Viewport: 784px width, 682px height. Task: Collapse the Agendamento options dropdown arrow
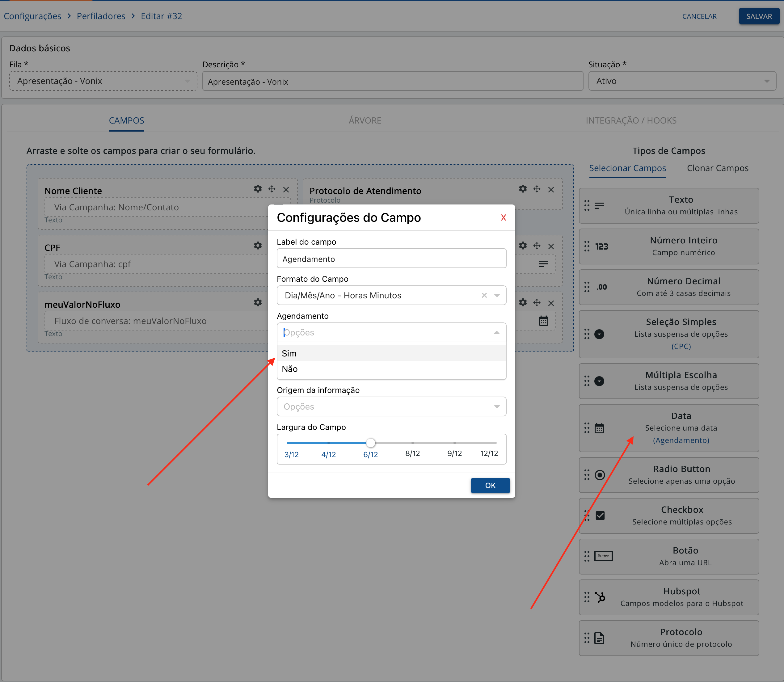tap(497, 333)
